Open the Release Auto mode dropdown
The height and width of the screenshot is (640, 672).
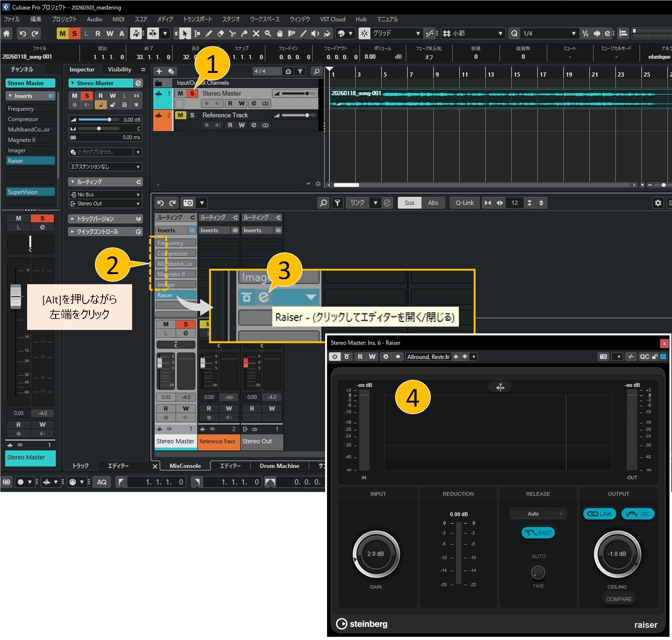tap(538, 514)
